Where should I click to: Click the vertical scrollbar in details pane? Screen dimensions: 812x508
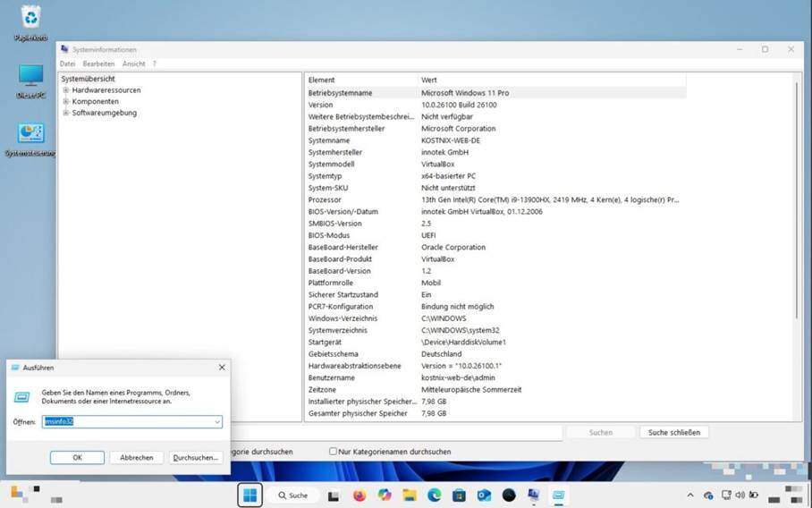coord(797,199)
